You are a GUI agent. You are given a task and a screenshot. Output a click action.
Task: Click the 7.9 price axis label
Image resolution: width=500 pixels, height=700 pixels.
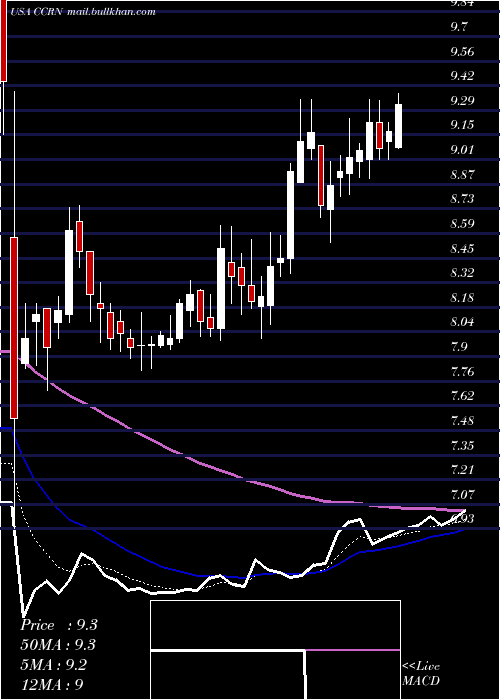pos(458,347)
